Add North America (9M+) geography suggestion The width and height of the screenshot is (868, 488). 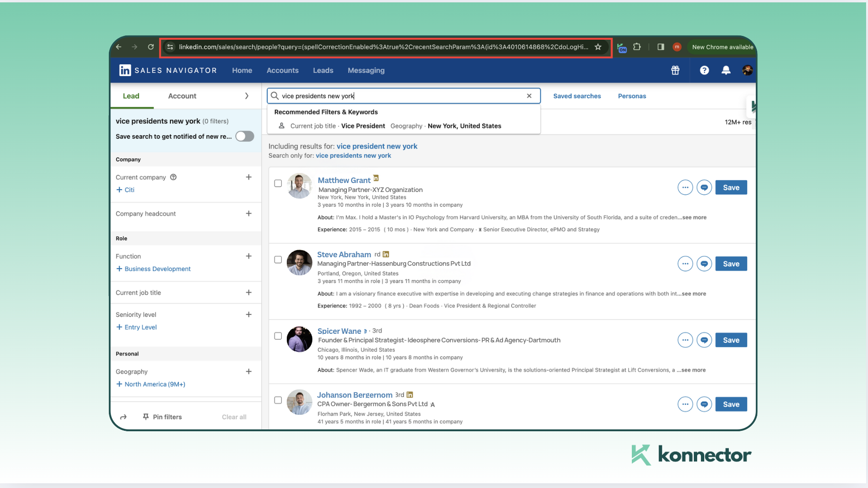(x=151, y=384)
